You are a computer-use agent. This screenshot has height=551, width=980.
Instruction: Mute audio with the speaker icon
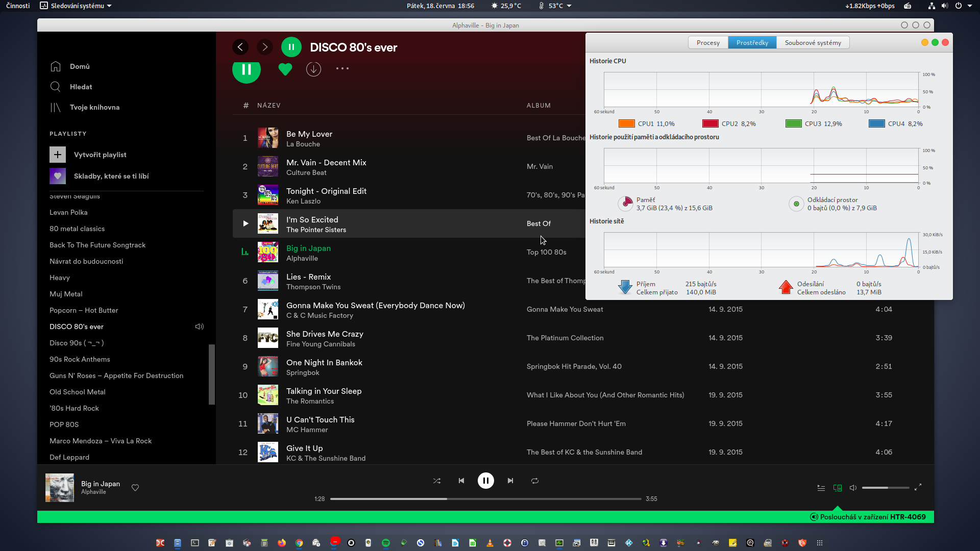click(853, 488)
